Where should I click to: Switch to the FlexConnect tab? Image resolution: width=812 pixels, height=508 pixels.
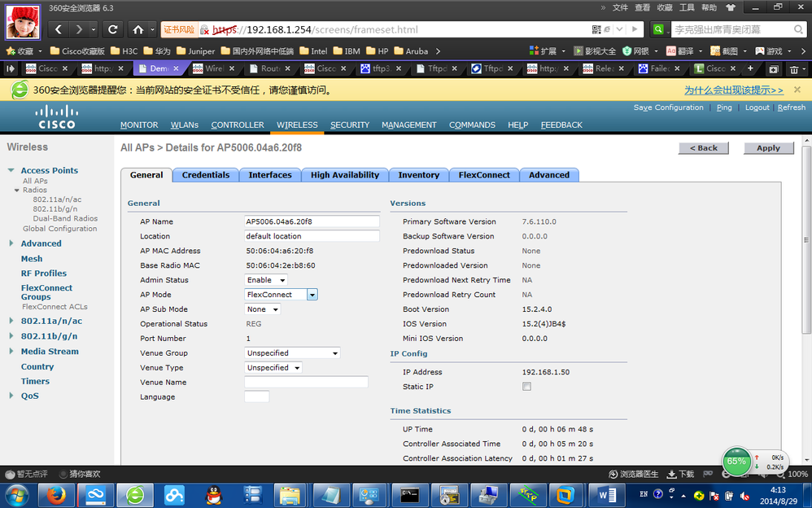click(484, 175)
